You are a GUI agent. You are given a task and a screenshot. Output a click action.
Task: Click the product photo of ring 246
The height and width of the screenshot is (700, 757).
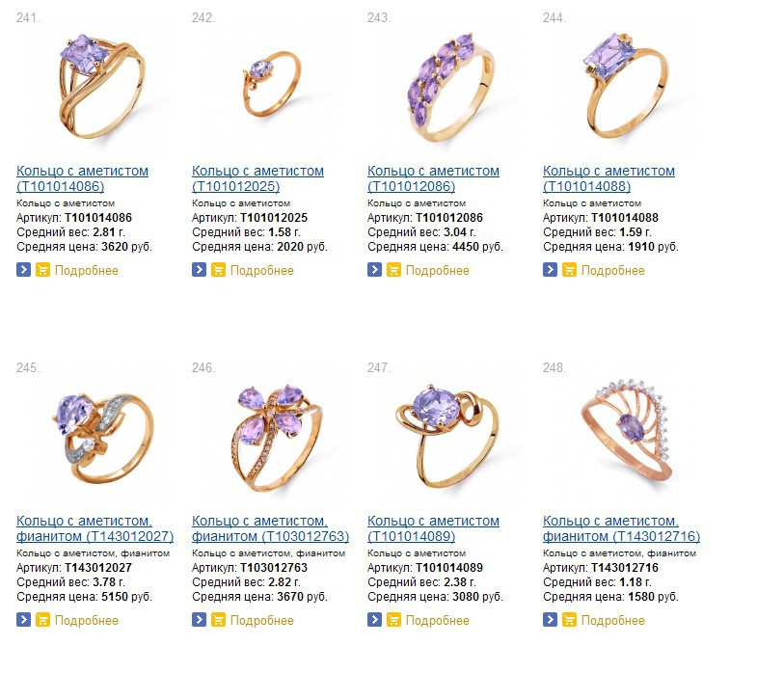coord(276,437)
